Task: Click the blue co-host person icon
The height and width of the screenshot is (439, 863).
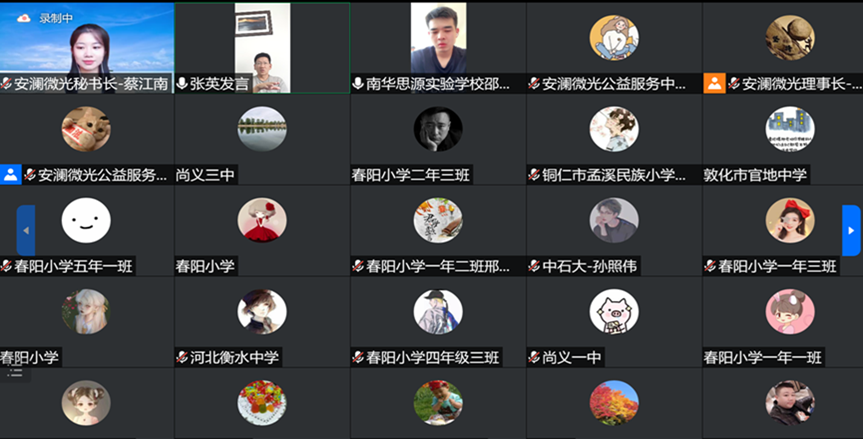Action: (x=10, y=175)
